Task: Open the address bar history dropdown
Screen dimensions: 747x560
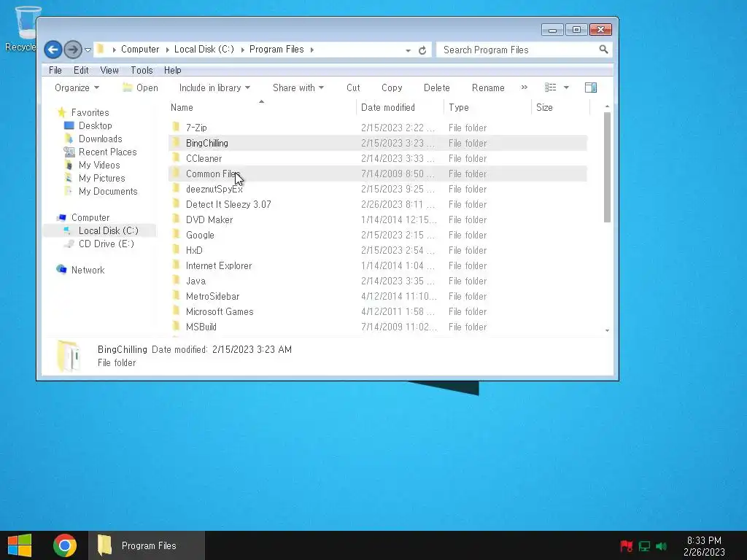Action: coord(409,50)
